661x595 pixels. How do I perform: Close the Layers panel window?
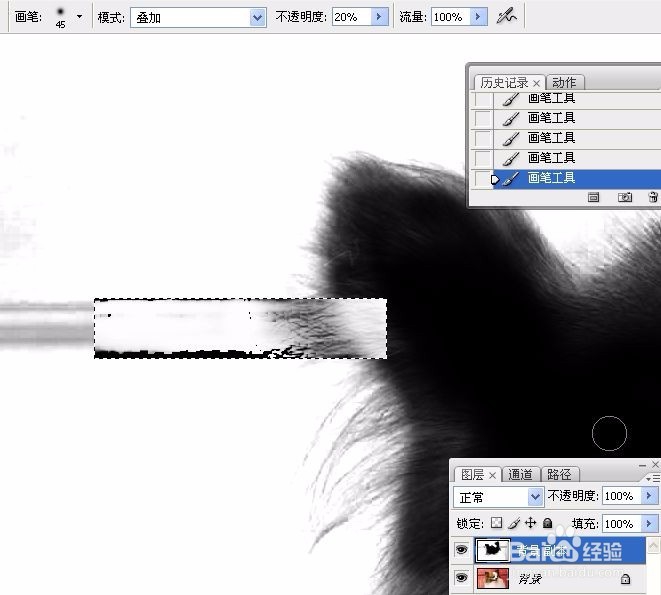pyautogui.click(x=656, y=465)
